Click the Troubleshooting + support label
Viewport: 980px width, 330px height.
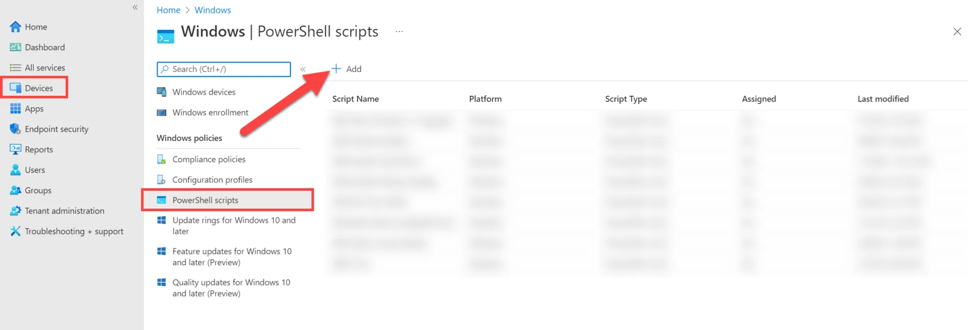coord(74,231)
